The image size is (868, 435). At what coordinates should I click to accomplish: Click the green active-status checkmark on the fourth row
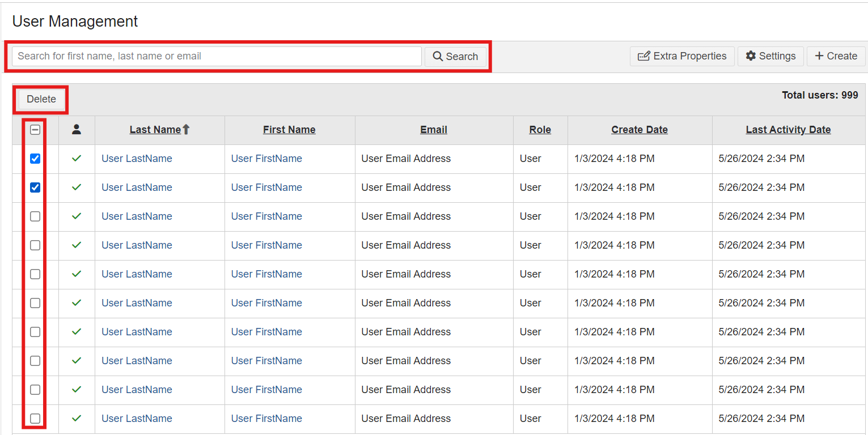pos(77,245)
